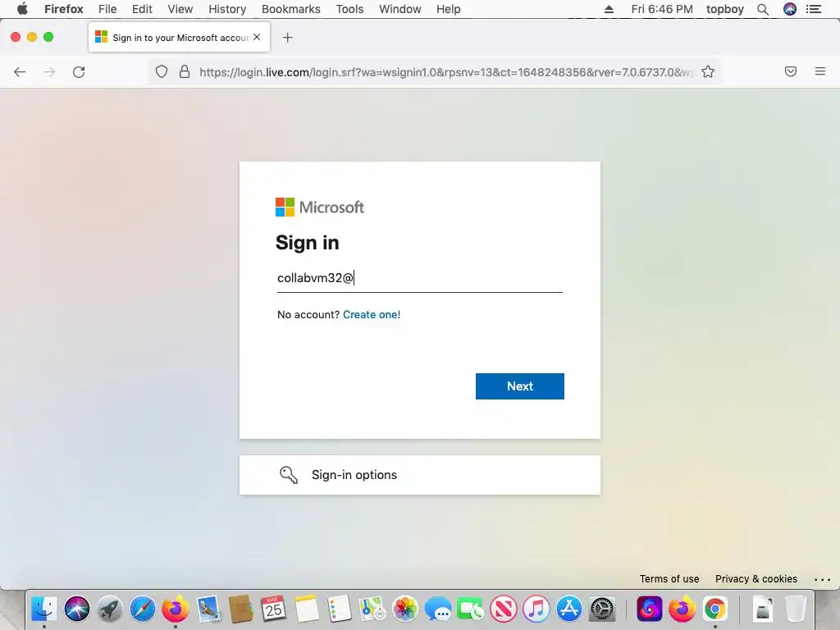The height and width of the screenshot is (630, 840).
Task: Click the Microsoft logo
Action: pyautogui.click(x=320, y=207)
